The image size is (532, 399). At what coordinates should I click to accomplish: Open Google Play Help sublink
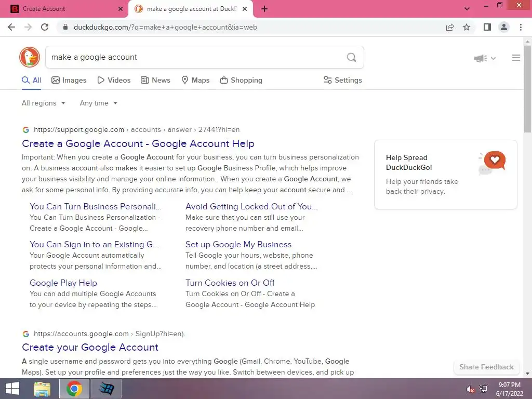63,283
